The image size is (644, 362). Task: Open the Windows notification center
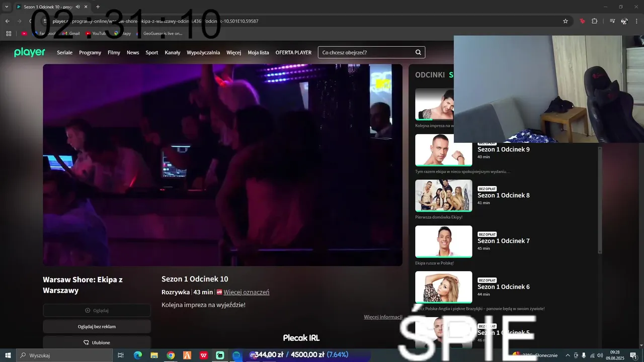pos(633,355)
